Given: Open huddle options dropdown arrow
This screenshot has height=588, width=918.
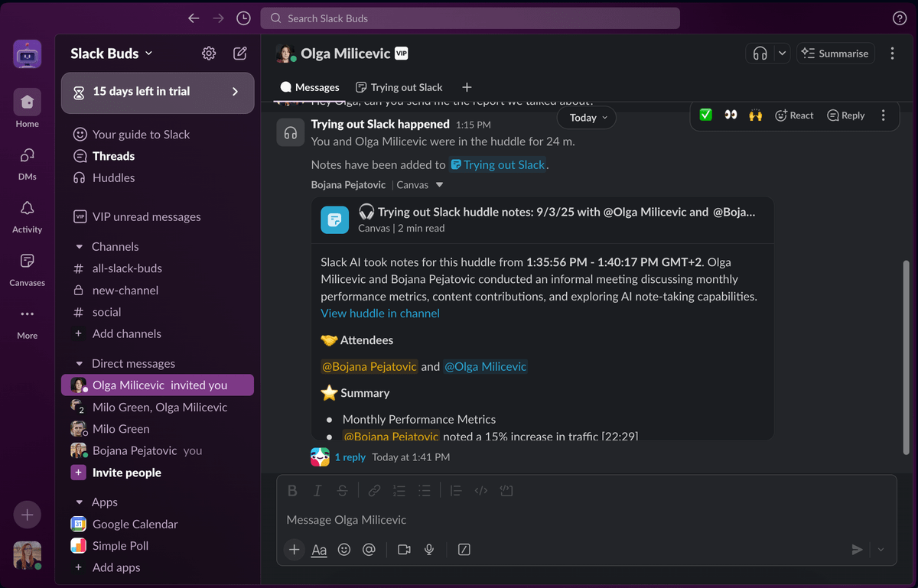Looking at the screenshot, I should (781, 54).
